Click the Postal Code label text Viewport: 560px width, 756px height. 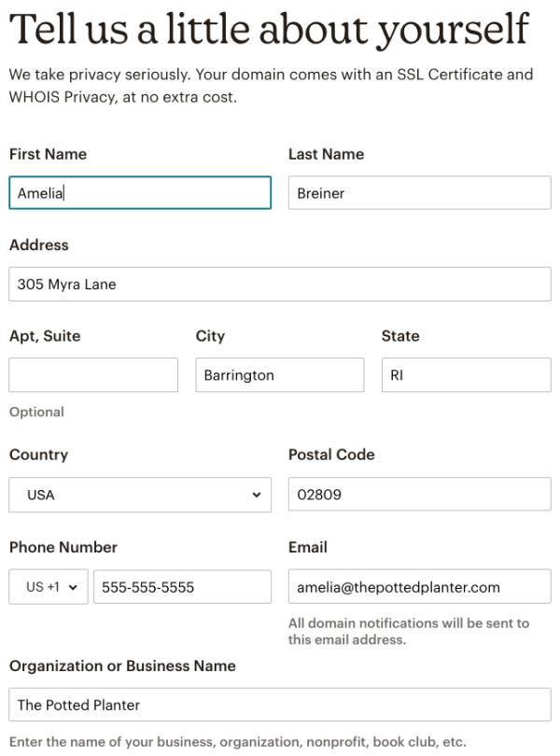pos(331,455)
